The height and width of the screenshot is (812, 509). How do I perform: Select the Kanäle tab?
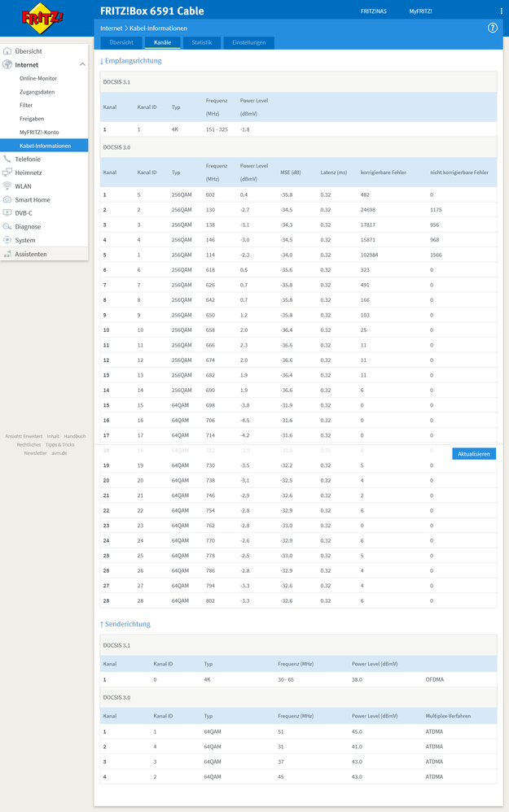162,42
